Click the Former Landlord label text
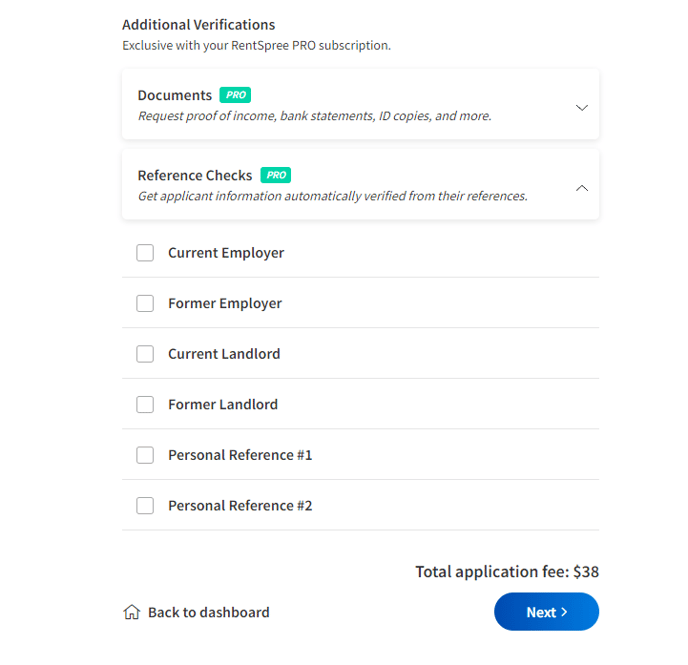 [223, 404]
